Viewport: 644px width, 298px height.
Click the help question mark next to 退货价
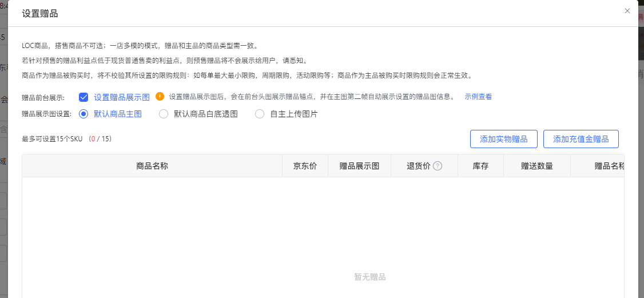pyautogui.click(x=438, y=166)
